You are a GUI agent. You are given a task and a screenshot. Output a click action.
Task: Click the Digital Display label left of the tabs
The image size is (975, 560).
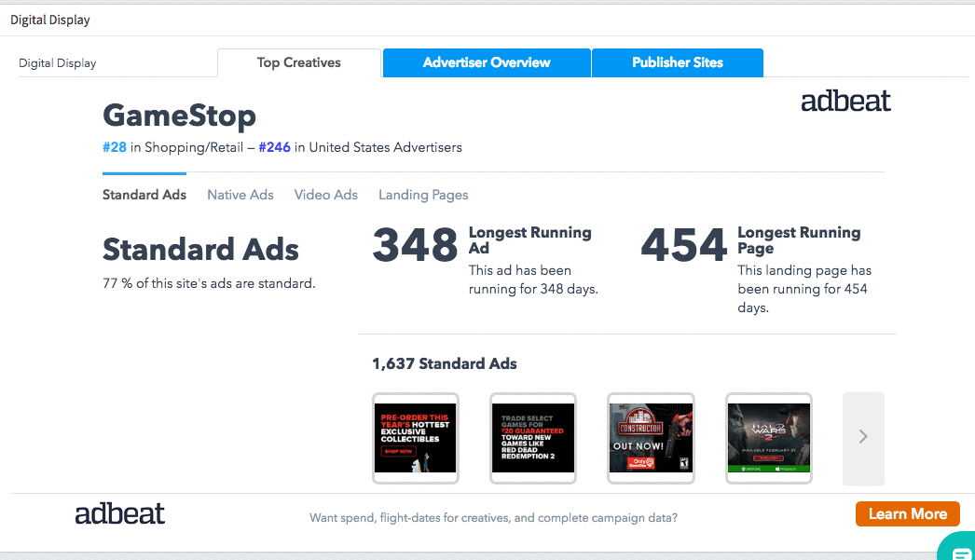pyautogui.click(x=57, y=63)
